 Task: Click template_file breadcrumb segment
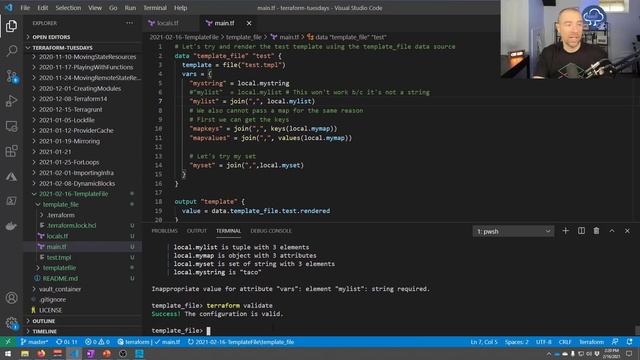click(x=243, y=37)
